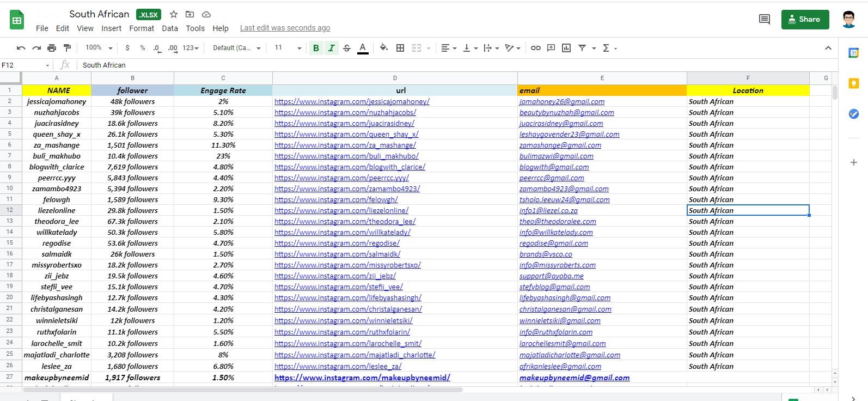This screenshot has height=401, width=868.
Task: Open the fill color bucket
Action: click(x=384, y=48)
